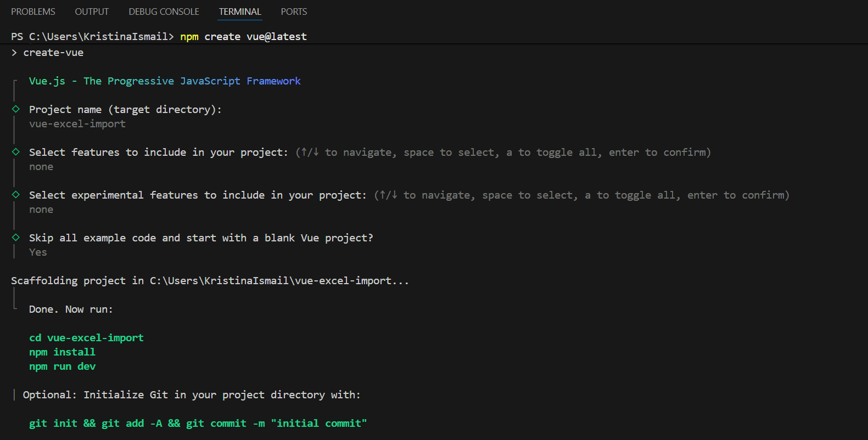Click the diamond marker beside Project name

coord(16,109)
